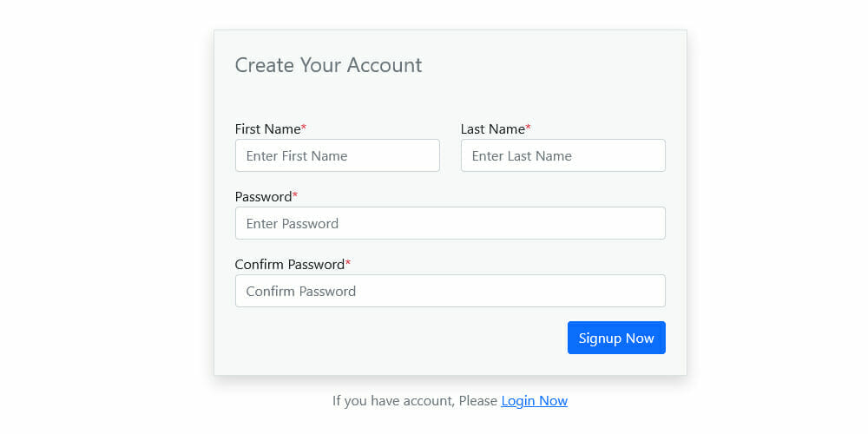Click the "If you have account, Please" text

coord(416,401)
